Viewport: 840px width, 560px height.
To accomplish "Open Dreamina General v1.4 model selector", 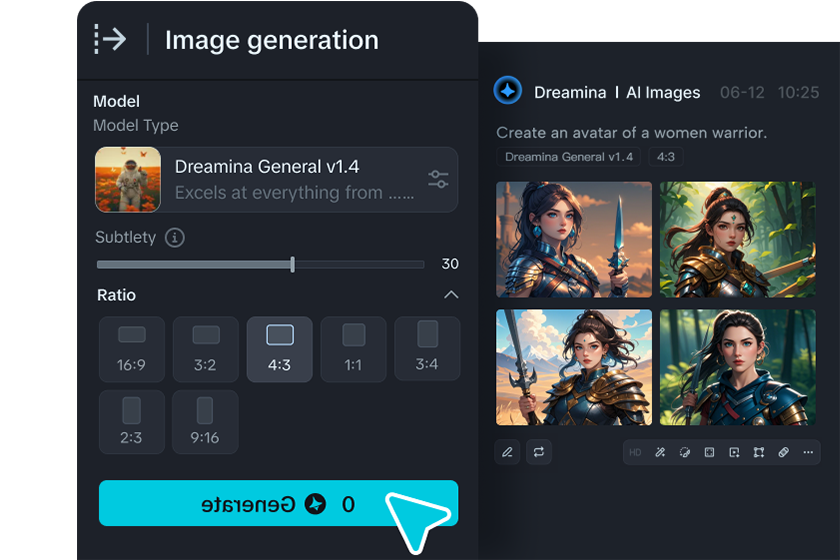I will point(276,180).
